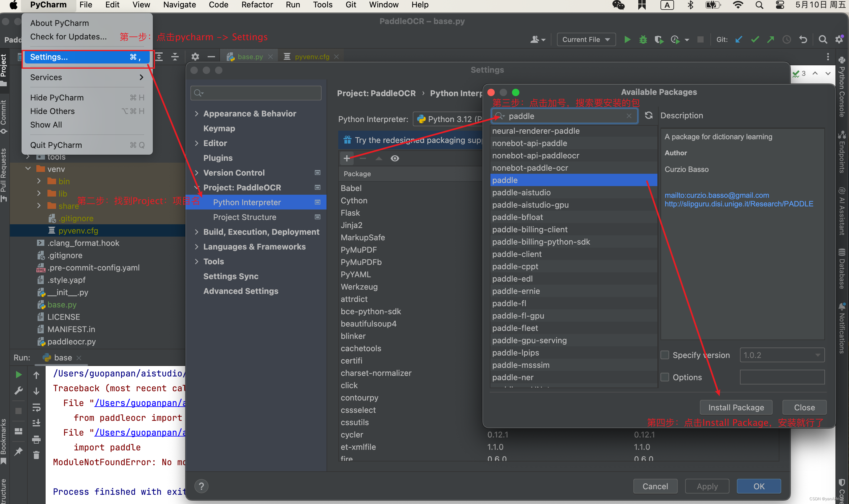The image size is (849, 504).
Task: Open the Services submenu
Action: (86, 77)
